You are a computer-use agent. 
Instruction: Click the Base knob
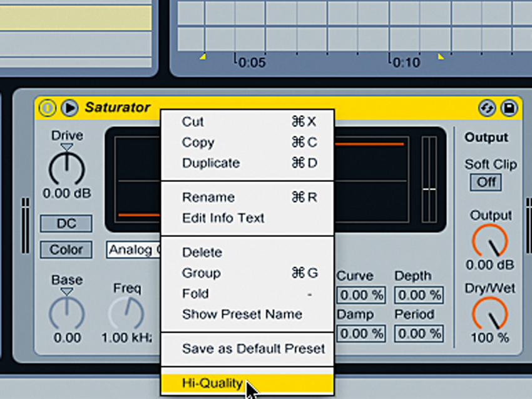pos(67,313)
